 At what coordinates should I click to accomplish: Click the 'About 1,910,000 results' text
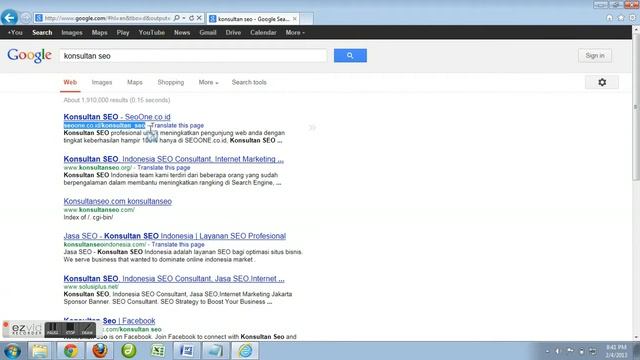point(117,100)
